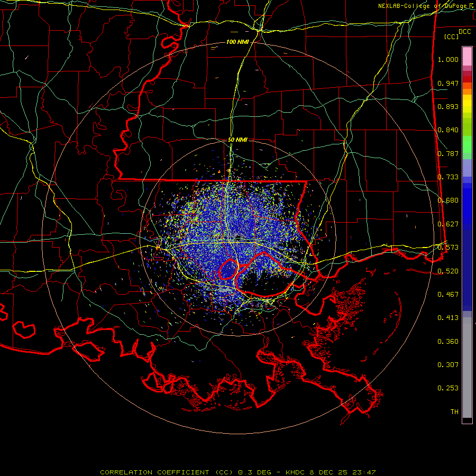Pick the red segment of the color bar

pyautogui.click(x=467, y=79)
